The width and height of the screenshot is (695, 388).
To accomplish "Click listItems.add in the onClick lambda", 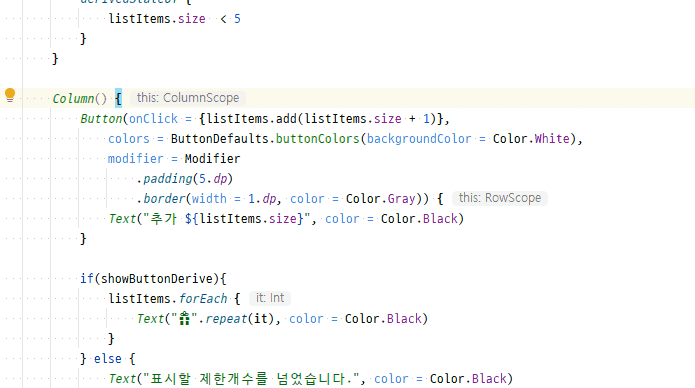I will (252, 119).
